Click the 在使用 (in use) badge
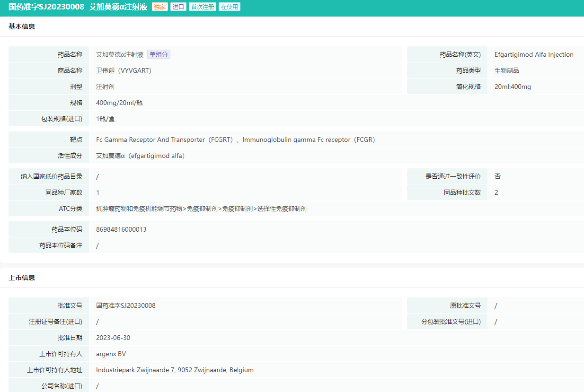 click(230, 7)
